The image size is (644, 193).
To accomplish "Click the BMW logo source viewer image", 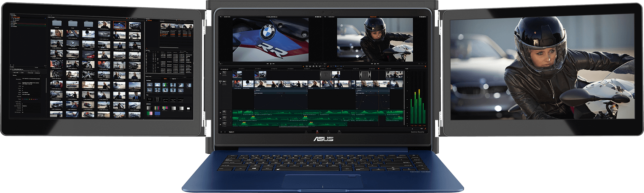I will coord(271,40).
